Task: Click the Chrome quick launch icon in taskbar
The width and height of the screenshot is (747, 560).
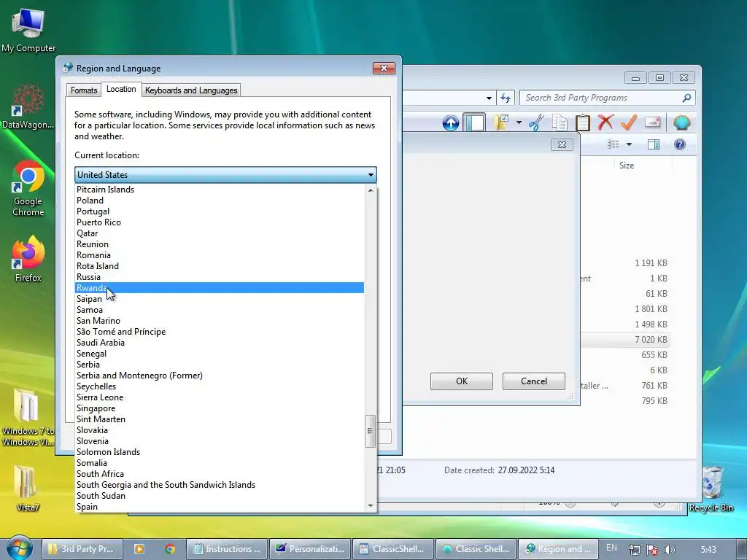Action: point(170,549)
